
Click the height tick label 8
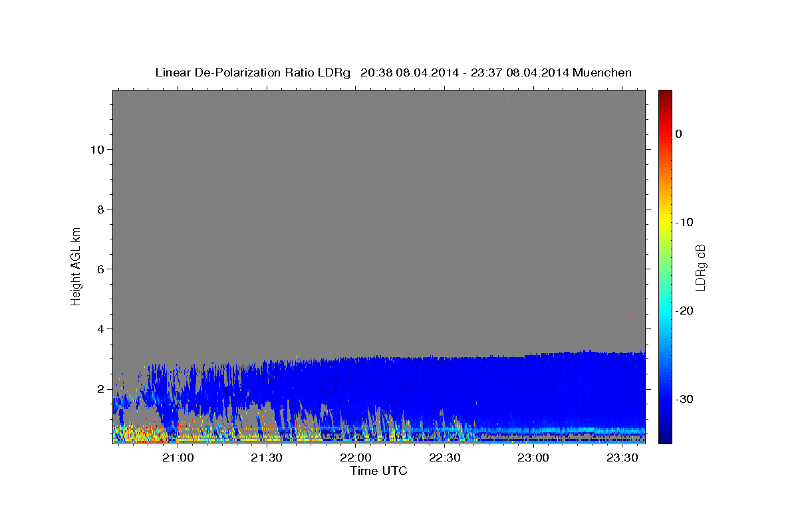[100, 209]
